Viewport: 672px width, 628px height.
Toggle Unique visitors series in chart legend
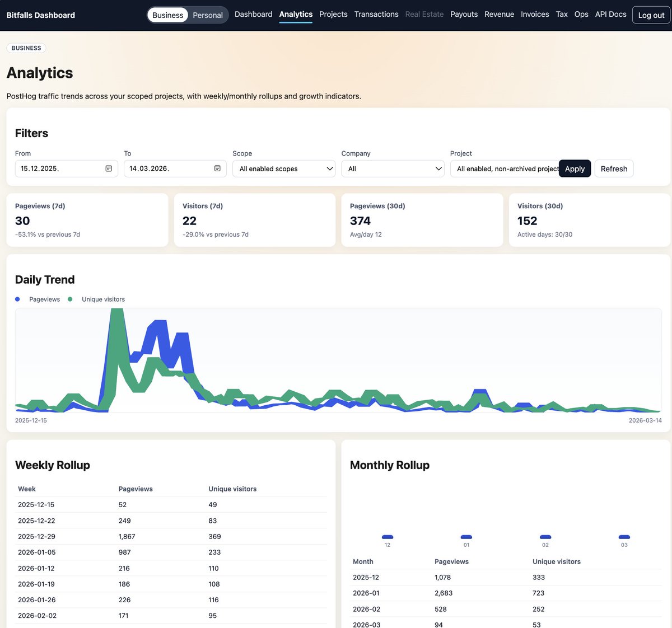pos(96,299)
